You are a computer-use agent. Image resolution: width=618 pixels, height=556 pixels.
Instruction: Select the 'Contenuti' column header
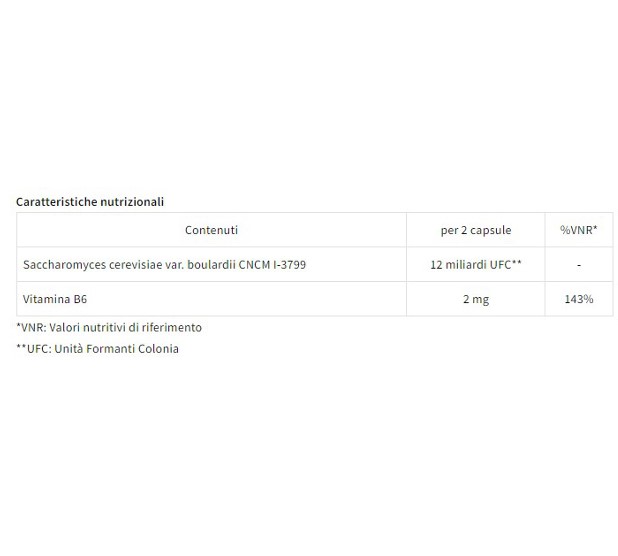point(211,230)
